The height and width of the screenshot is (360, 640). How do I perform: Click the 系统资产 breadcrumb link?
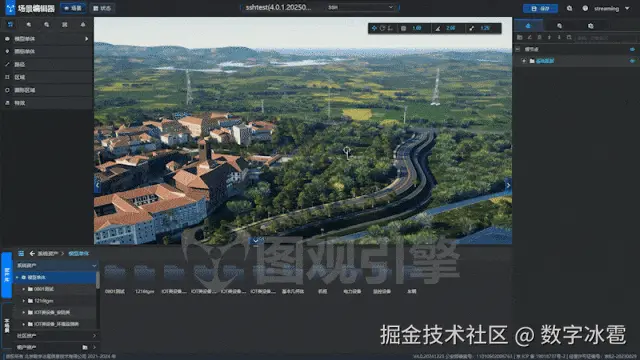pos(48,253)
